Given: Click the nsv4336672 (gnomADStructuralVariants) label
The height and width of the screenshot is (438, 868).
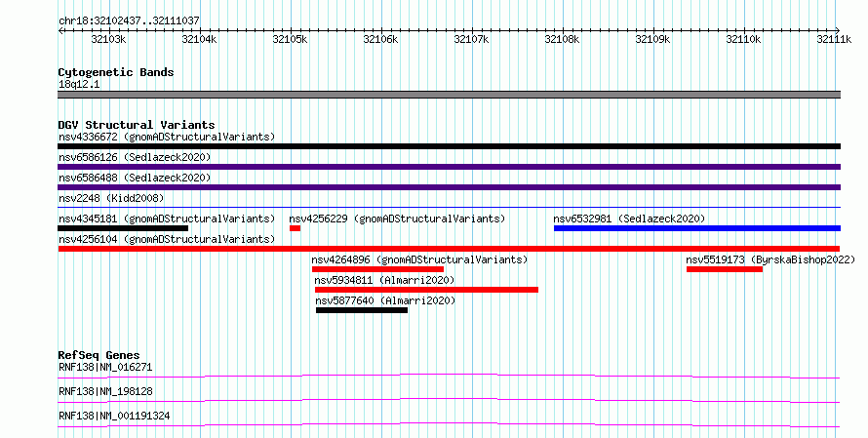Looking at the screenshot, I should [167, 137].
